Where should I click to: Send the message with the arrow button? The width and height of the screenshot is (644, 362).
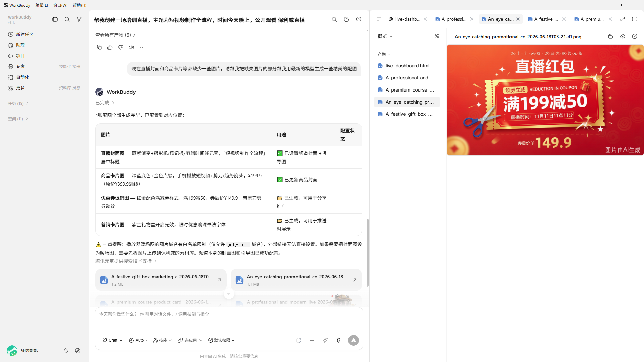(354, 340)
